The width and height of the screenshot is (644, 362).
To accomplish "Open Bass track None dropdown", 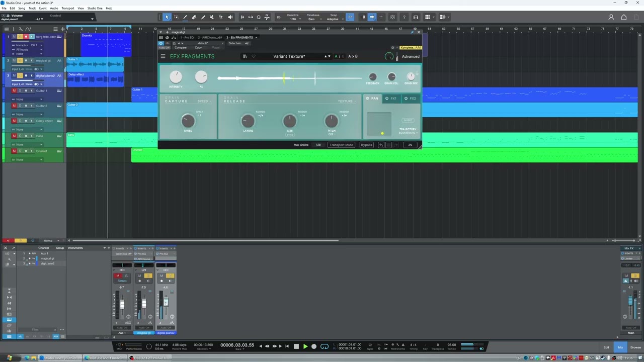I will coord(28,144).
